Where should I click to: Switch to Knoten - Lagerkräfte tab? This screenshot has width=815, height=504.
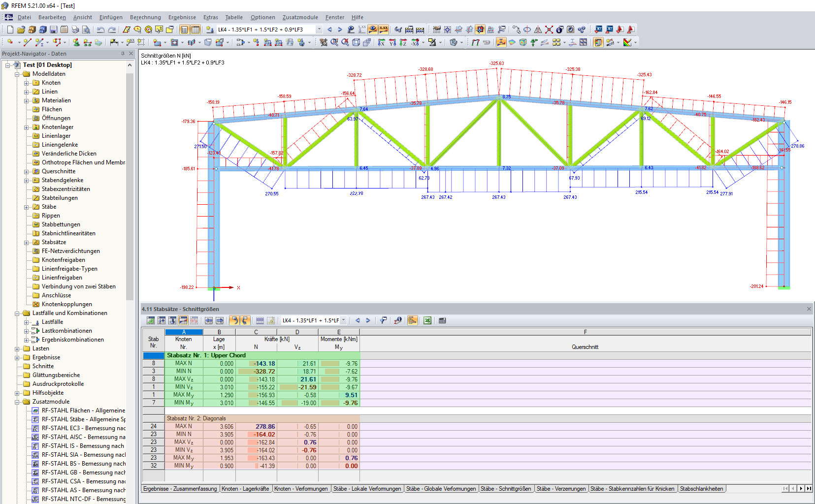[245, 489]
